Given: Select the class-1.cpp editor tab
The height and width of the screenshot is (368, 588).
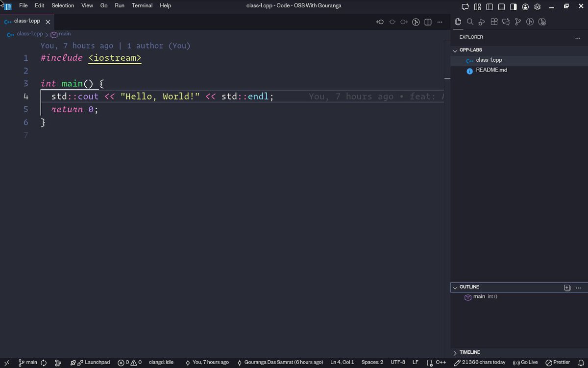Looking at the screenshot, I should pos(27,22).
